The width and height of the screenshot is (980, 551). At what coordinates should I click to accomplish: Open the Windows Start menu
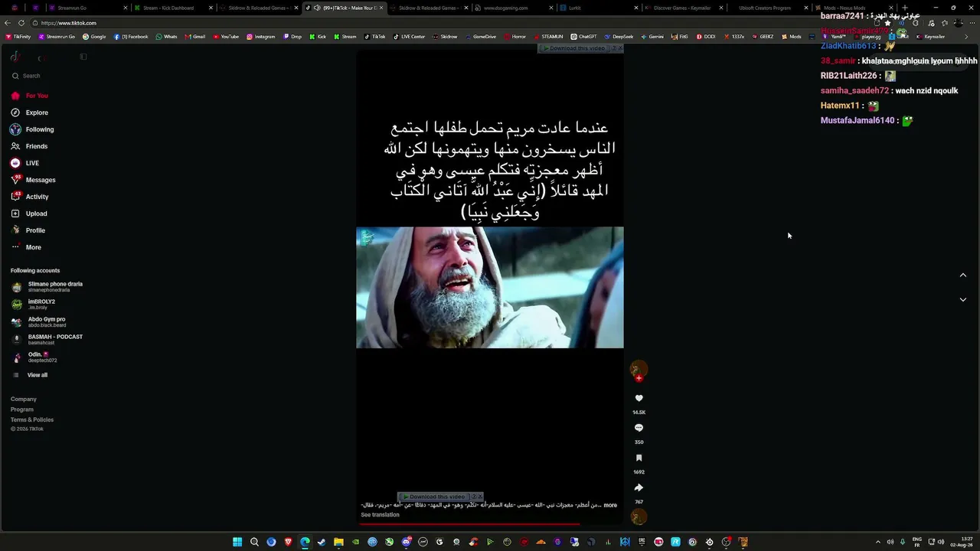pos(237,543)
